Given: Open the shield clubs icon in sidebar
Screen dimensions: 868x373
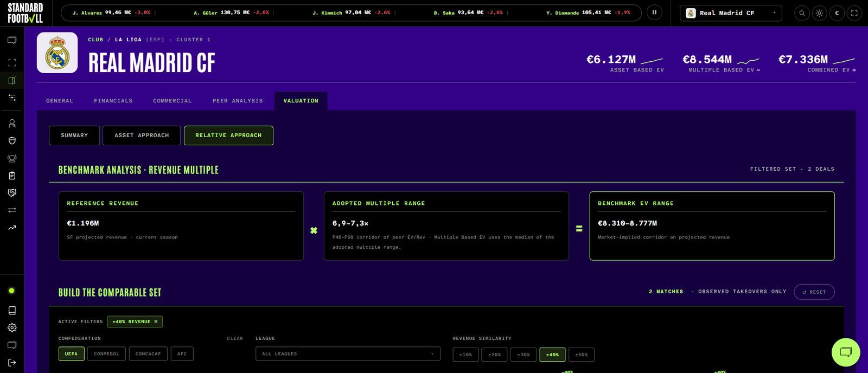Looking at the screenshot, I should pyautogui.click(x=12, y=141).
